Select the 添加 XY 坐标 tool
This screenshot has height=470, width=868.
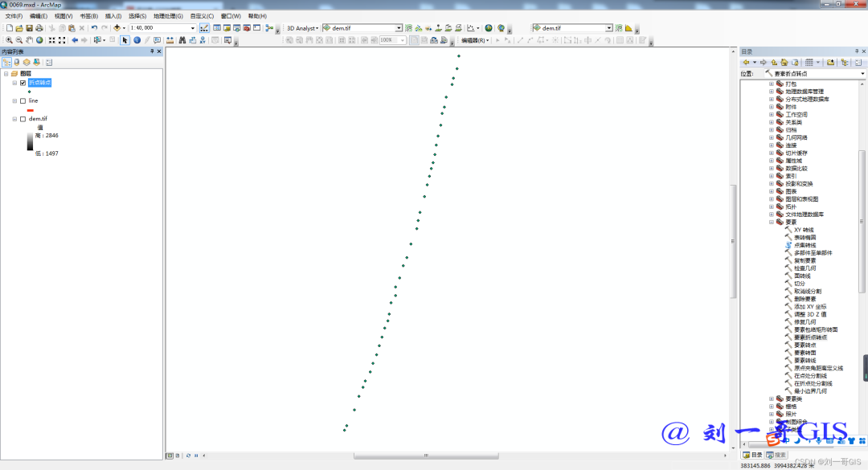coord(810,307)
